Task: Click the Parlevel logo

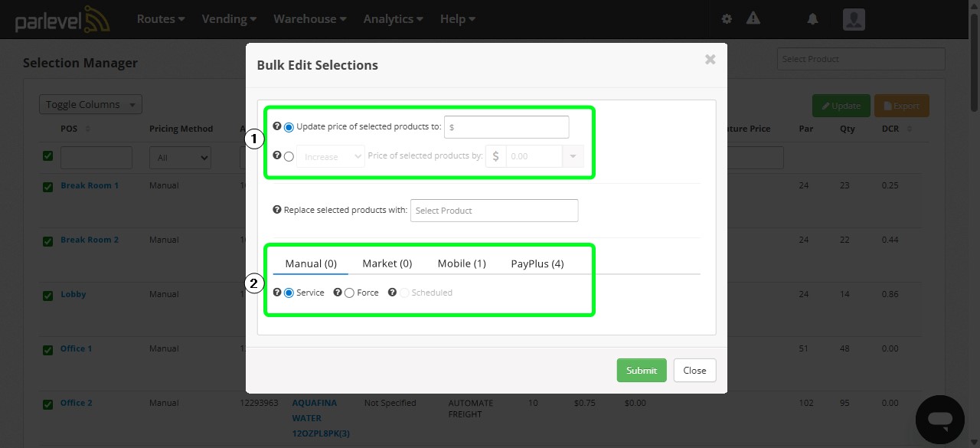Action: point(61,18)
